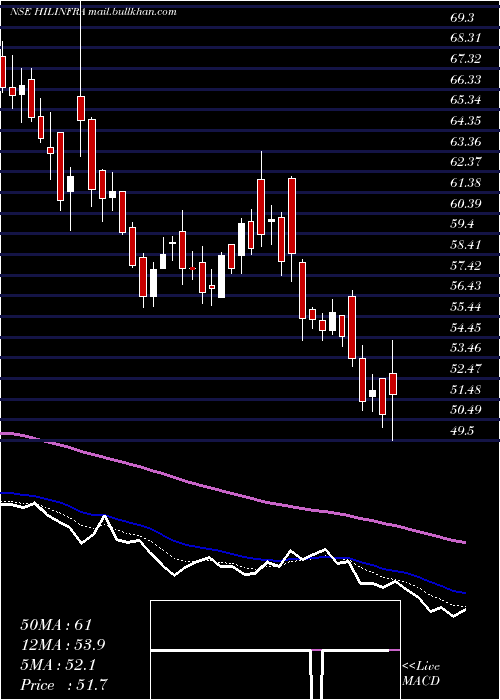This screenshot has height=700, width=500.
Task: Click the MACD indicator panel
Action: [x=275, y=650]
